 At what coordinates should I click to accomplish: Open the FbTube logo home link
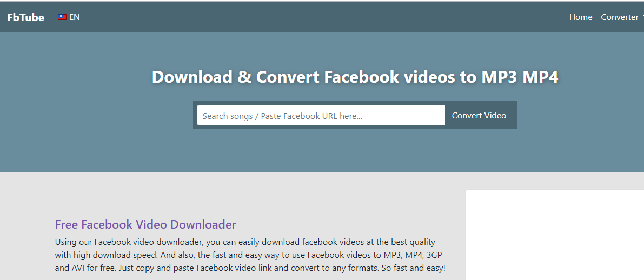point(25,17)
